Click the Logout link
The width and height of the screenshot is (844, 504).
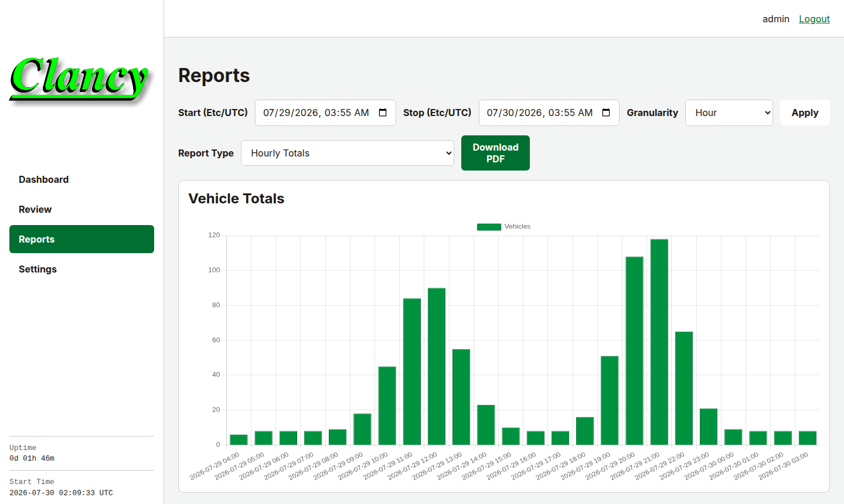[814, 19]
